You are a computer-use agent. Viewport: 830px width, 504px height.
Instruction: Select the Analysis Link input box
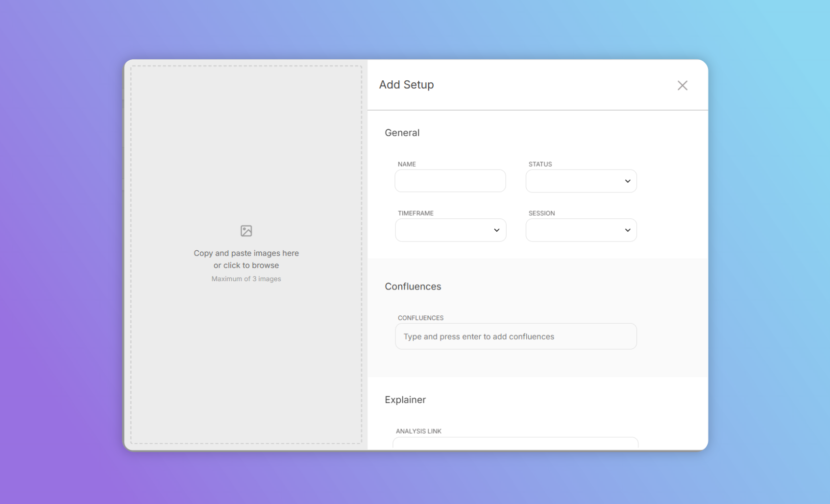[x=515, y=442]
